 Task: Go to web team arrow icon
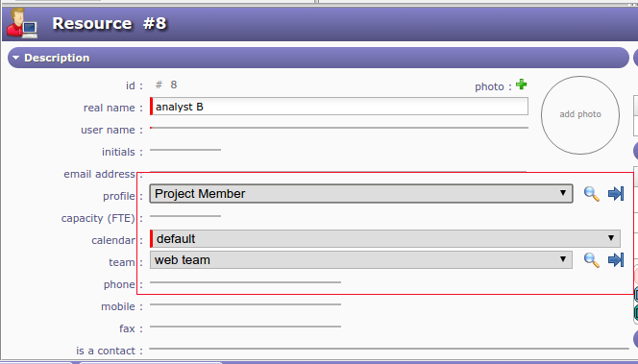[x=616, y=260]
